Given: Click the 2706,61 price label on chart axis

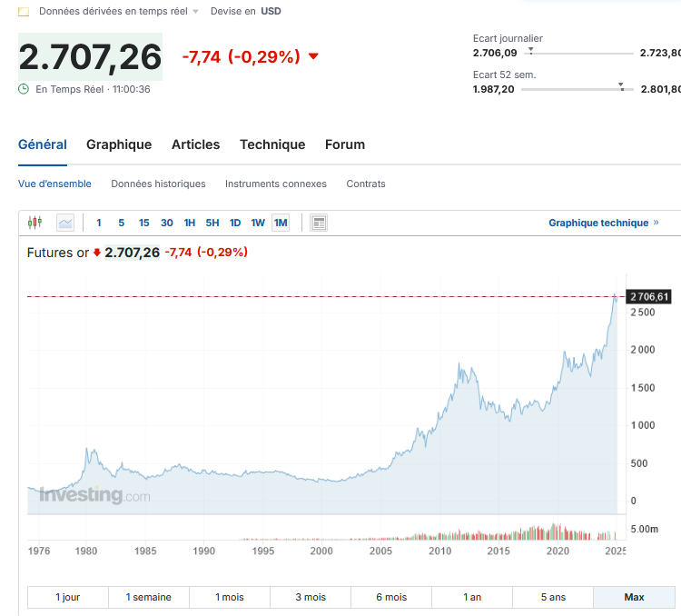Looking at the screenshot, I should [649, 296].
